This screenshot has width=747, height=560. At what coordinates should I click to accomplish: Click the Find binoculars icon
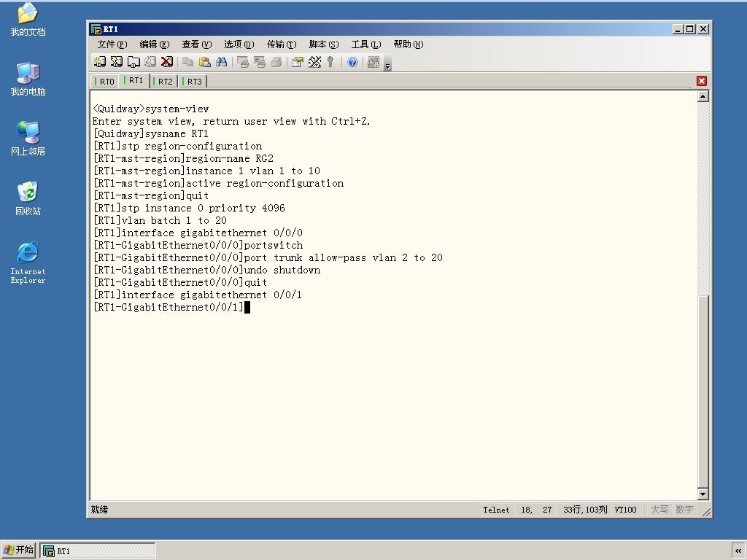point(222,62)
